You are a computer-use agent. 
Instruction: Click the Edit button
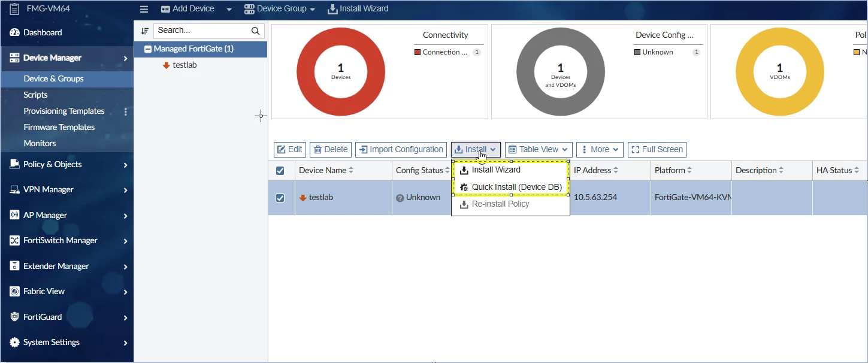pos(290,150)
